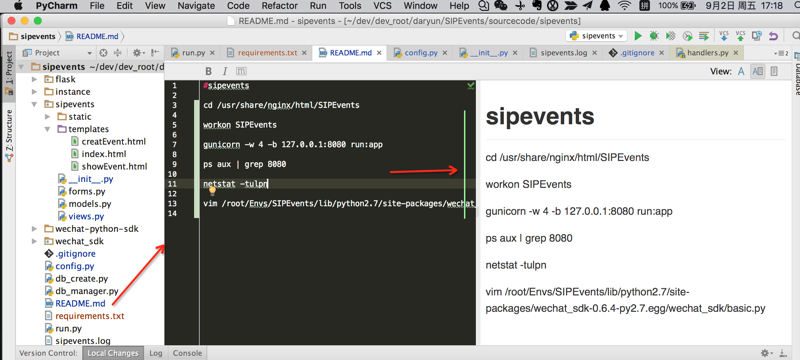Start debugging with the bug icon
The width and height of the screenshot is (800, 360).
[x=654, y=36]
